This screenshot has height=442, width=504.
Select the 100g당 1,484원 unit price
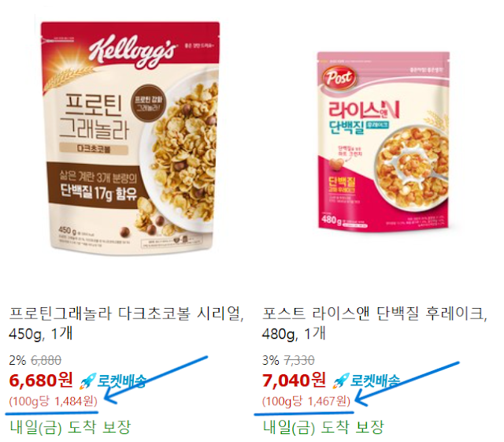[53, 401]
